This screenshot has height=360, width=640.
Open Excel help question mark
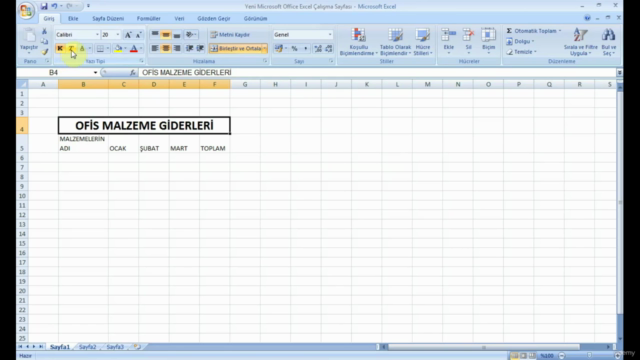(x=587, y=18)
